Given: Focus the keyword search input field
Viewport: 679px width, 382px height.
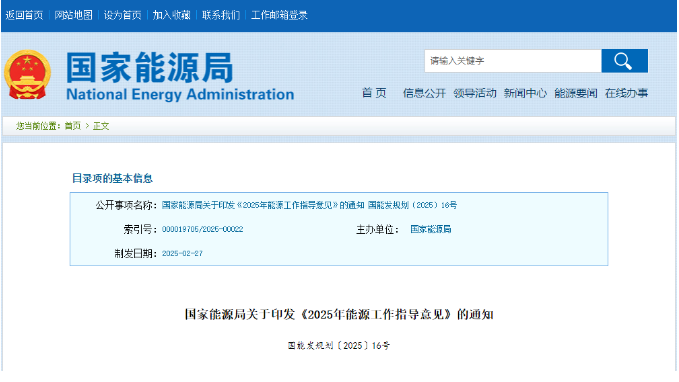Looking at the screenshot, I should [x=513, y=61].
